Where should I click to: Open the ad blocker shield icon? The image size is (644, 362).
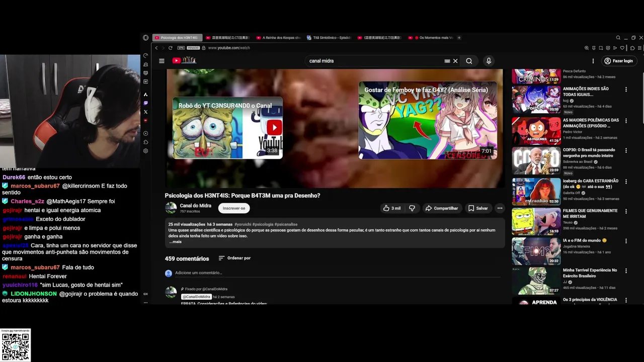pos(608,48)
